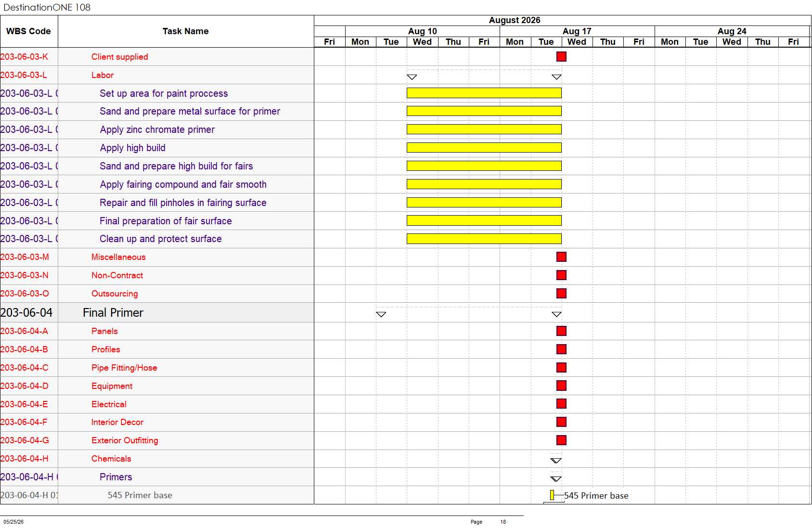Click WBS code 203-06-04-A

click(x=24, y=331)
